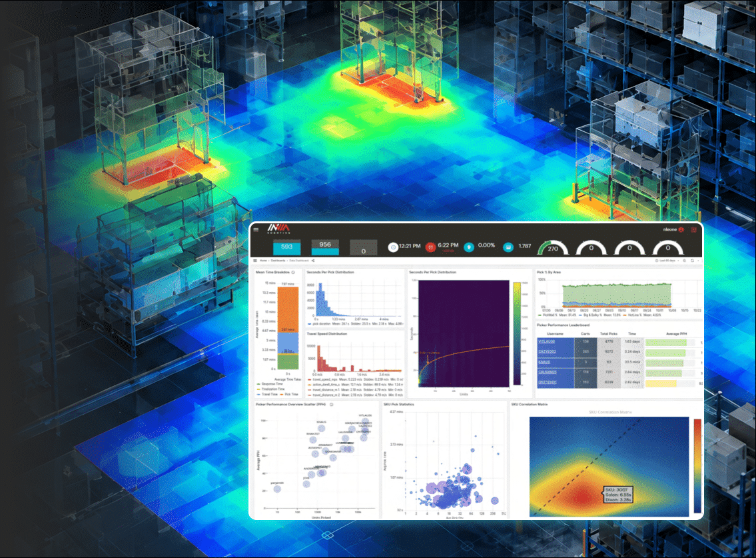
Task: Toggle the Pick Time legend entry
Action: [289, 395]
